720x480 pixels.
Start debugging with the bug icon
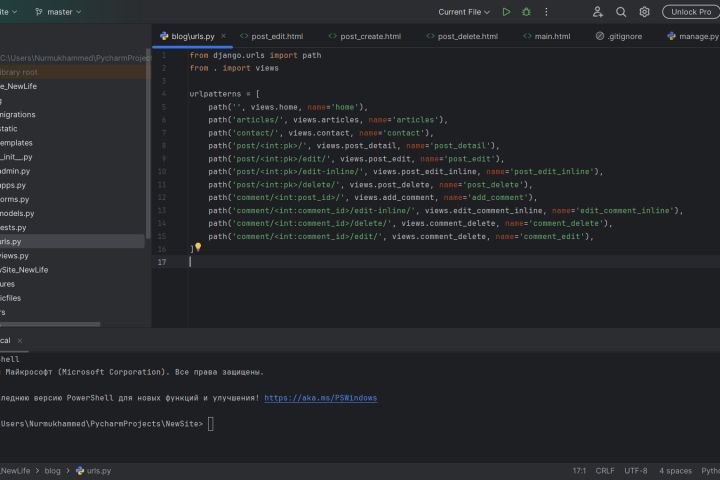[x=526, y=12]
